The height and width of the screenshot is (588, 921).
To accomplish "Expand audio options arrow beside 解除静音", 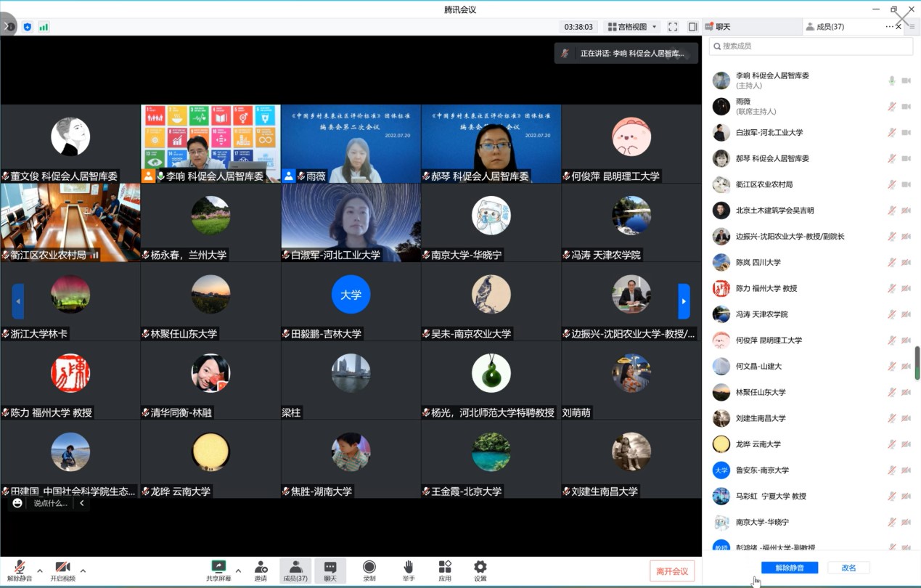I will 39,570.
